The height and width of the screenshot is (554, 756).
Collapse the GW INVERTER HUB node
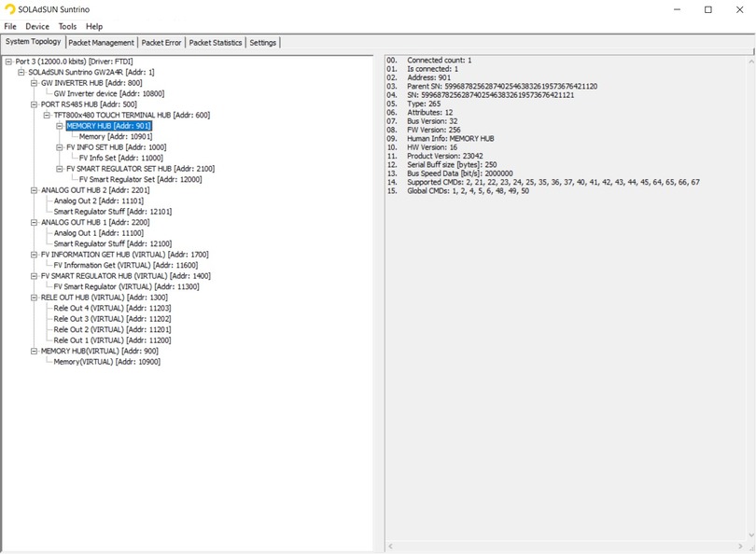click(x=34, y=83)
